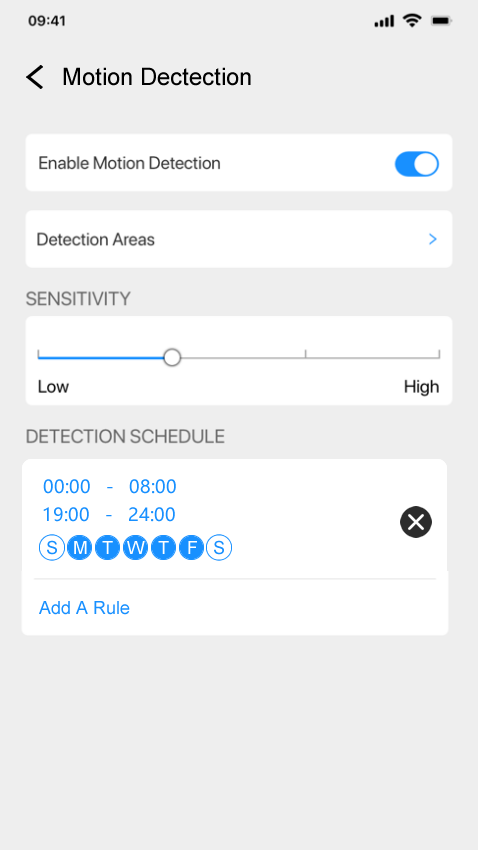
Task: Tap the cellular signal icon
Action: (384, 21)
